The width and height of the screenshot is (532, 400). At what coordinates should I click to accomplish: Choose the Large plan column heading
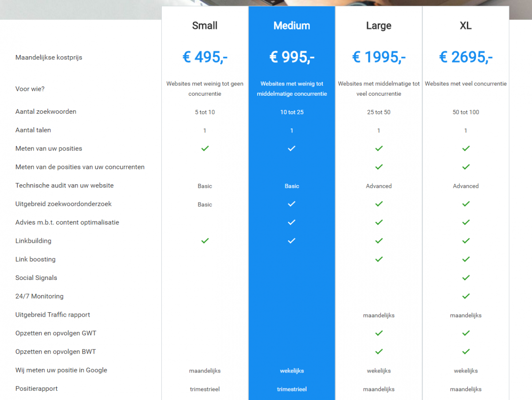[379, 26]
